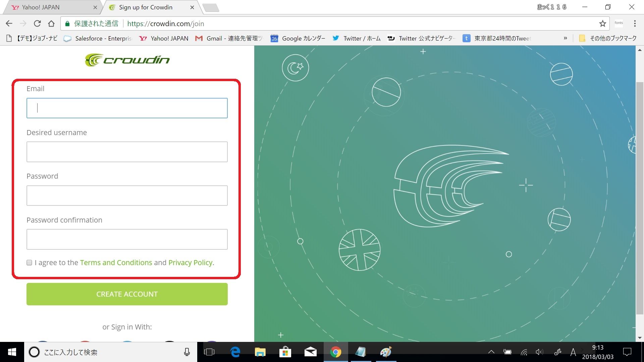Launch Microsoft Edge from the taskbar

click(235, 352)
